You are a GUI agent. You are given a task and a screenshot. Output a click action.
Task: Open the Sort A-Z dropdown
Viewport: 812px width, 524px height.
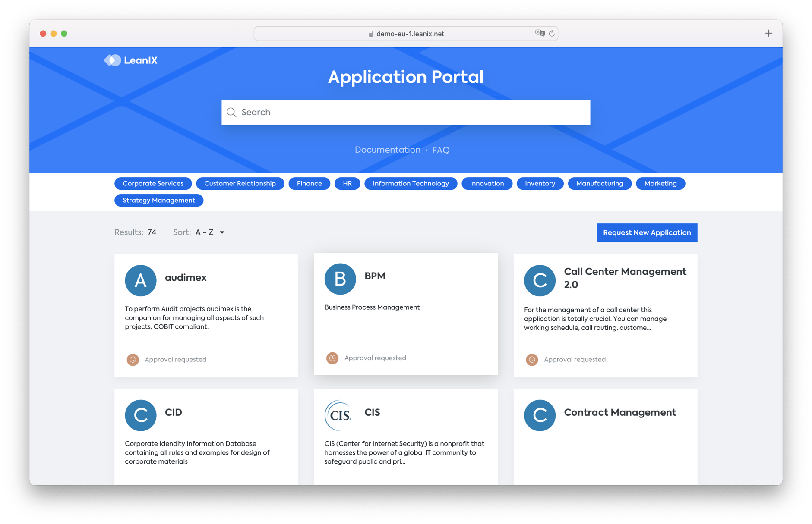[210, 232]
